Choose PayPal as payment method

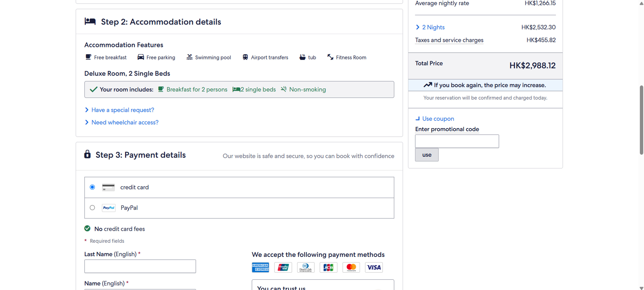coord(92,207)
